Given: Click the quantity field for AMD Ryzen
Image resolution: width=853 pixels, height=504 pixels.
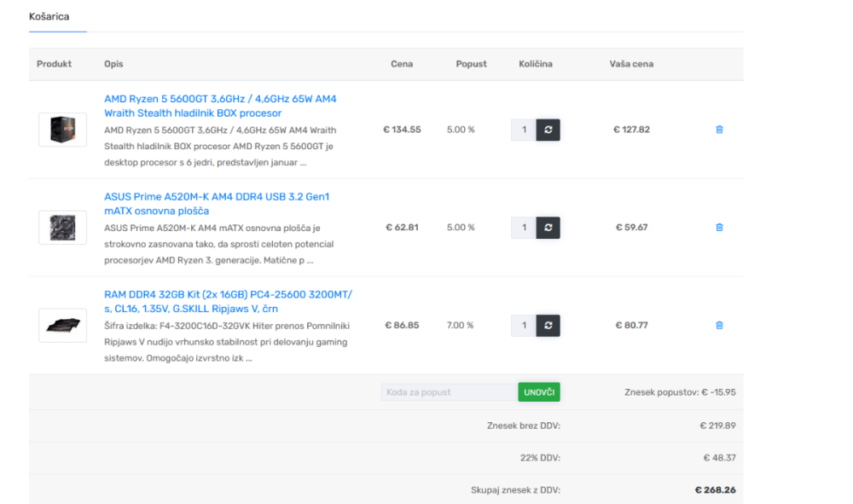Looking at the screenshot, I should [524, 130].
